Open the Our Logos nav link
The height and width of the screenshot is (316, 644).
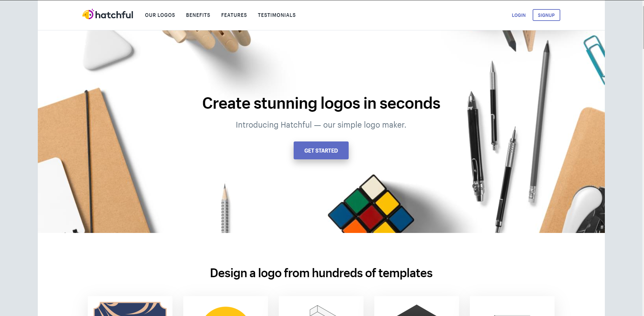point(160,15)
